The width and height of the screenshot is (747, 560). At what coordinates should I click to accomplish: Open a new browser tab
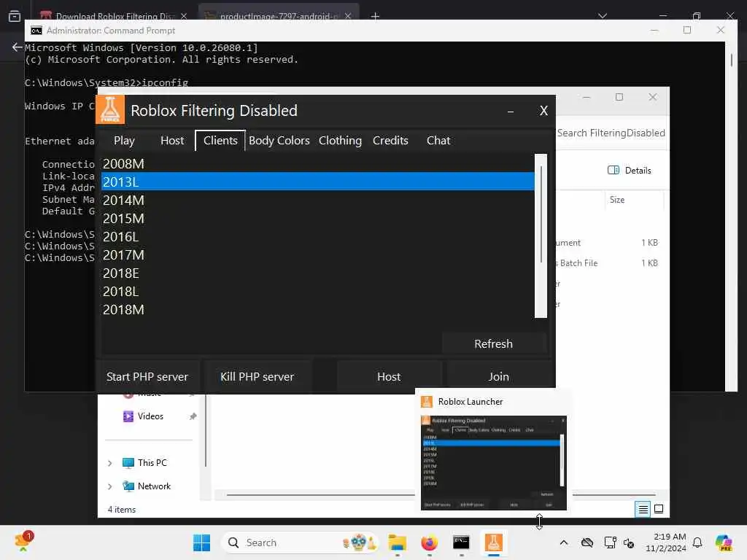click(375, 16)
